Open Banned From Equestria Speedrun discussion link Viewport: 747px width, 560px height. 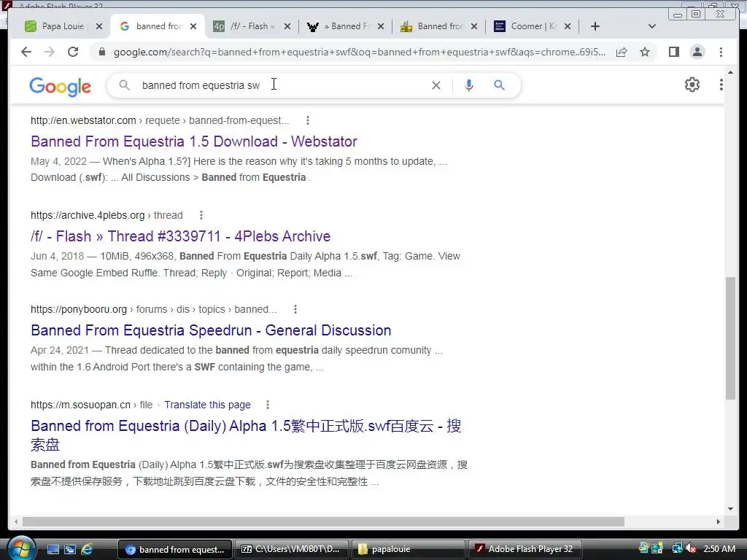pos(211,330)
